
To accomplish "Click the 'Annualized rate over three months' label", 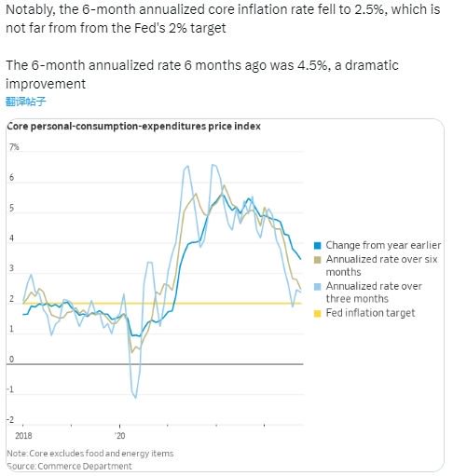I will coord(374,292).
